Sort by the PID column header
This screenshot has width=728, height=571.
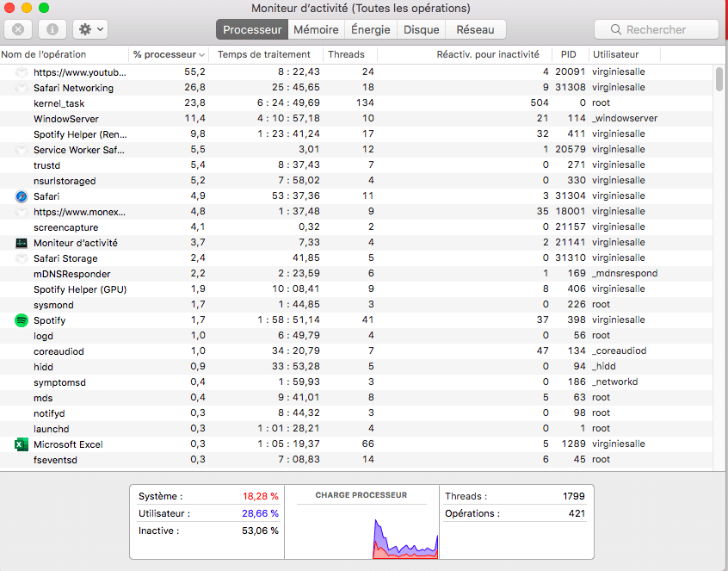pyautogui.click(x=571, y=54)
